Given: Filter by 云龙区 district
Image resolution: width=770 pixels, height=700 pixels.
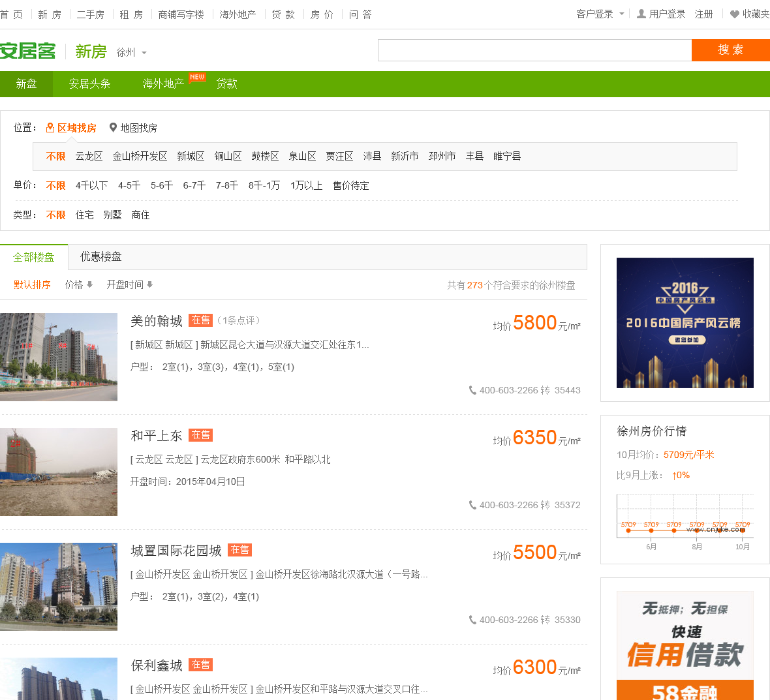Looking at the screenshot, I should 89,156.
